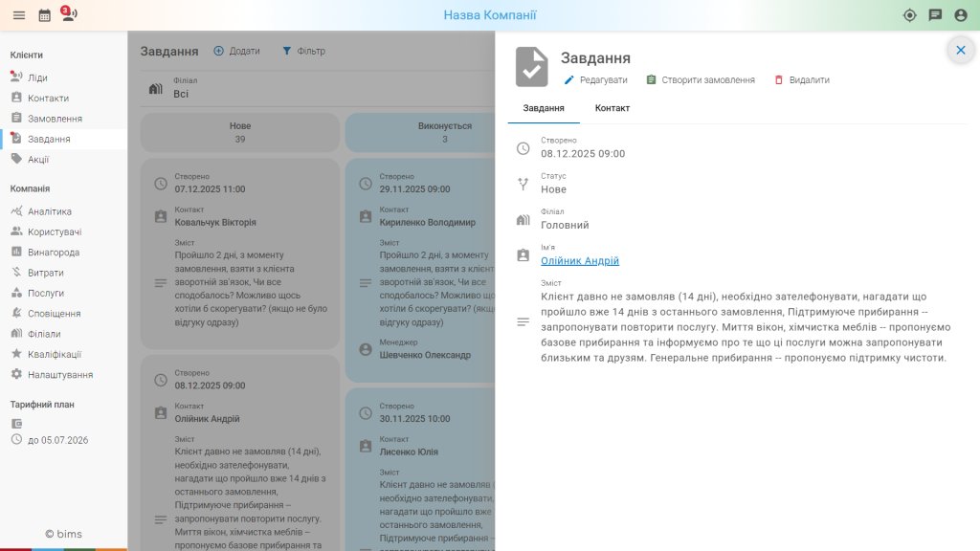Switch to the Завдання tab
The width and height of the screenshot is (980, 551).
(x=544, y=108)
